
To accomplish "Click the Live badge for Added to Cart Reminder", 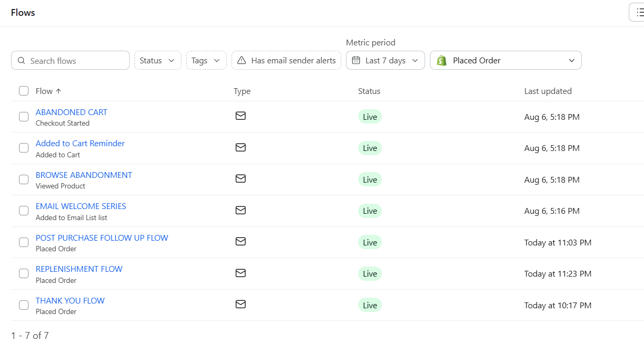I will (370, 148).
